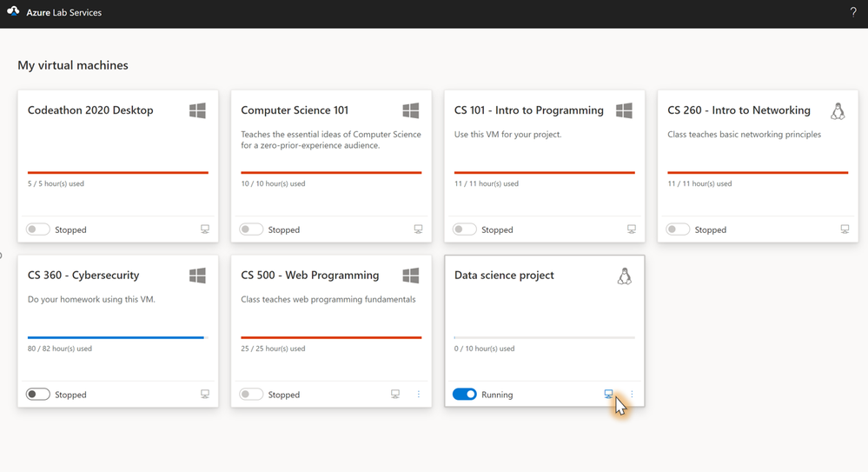Click connect monitor icon on Computer Science 101

(419, 229)
